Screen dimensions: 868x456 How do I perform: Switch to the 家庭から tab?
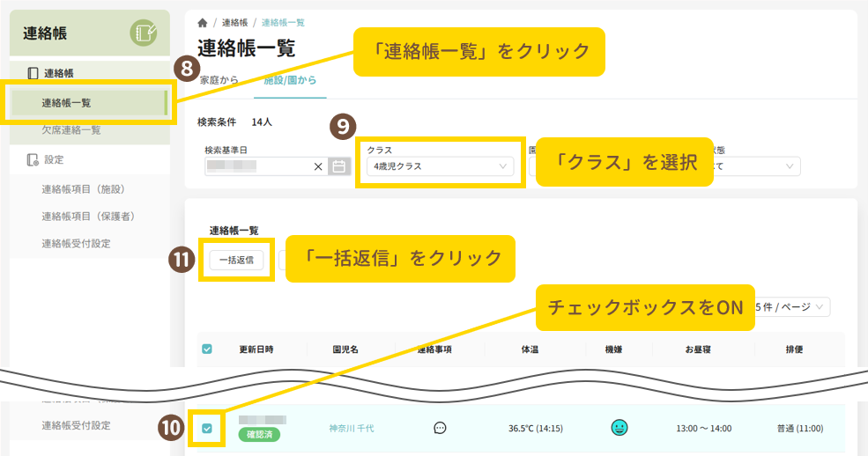[219, 80]
